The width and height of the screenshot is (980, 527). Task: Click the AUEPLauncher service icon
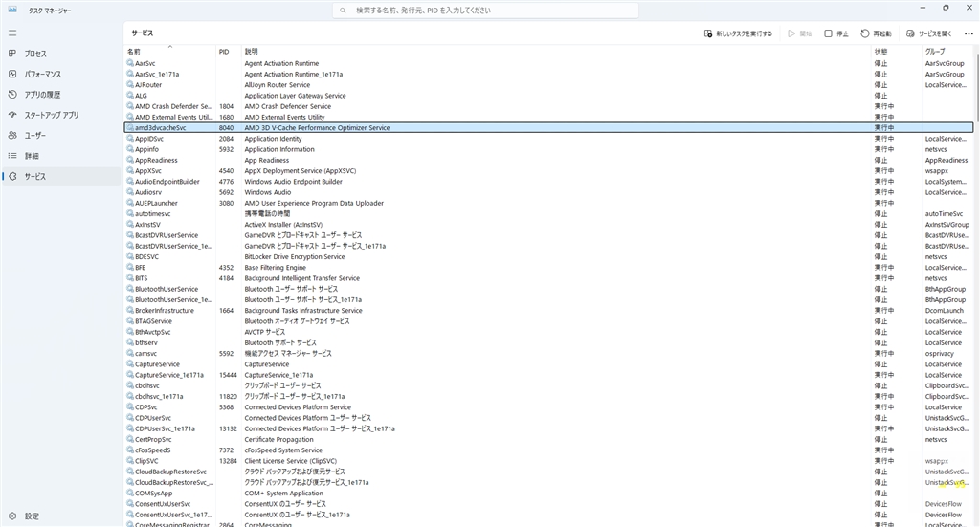(130, 203)
